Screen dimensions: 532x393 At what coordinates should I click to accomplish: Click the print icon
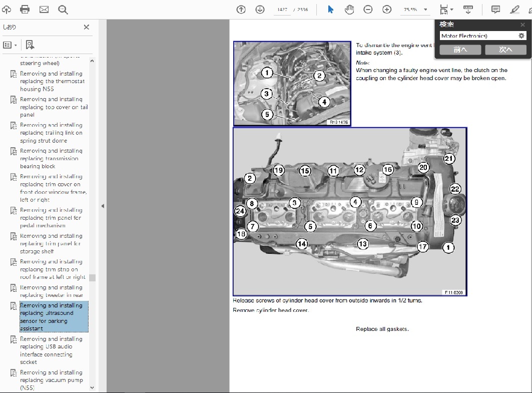tap(25, 10)
